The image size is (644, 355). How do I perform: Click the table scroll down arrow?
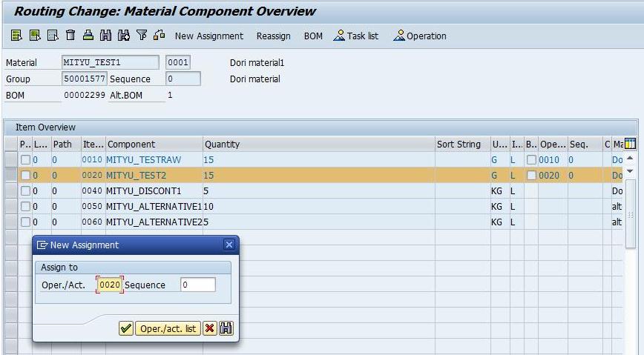(x=631, y=170)
